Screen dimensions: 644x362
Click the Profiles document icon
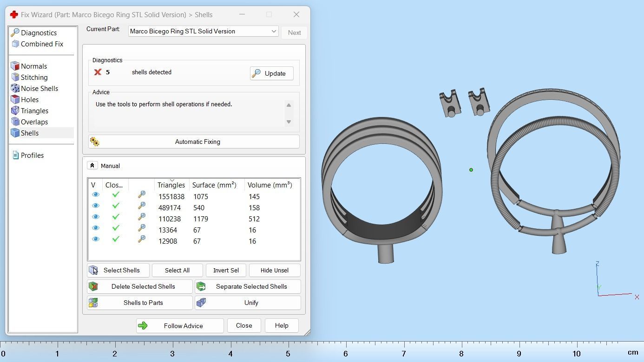[15, 155]
